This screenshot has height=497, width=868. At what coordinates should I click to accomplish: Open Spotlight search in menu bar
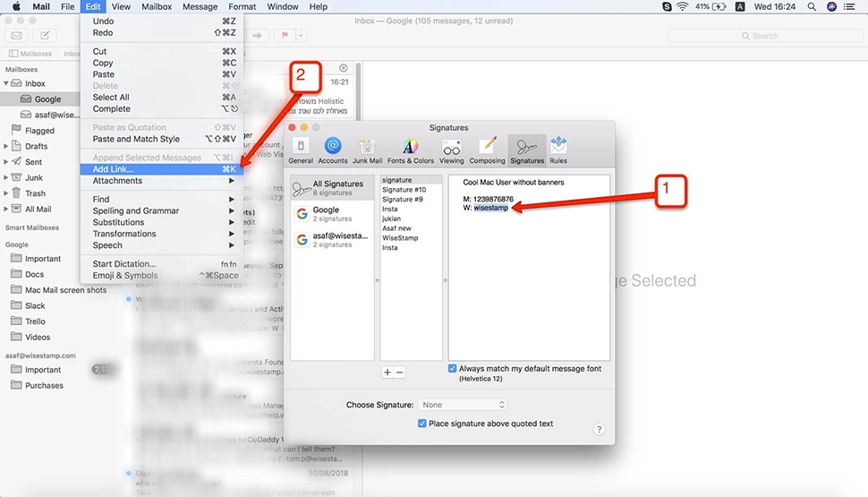(812, 6)
